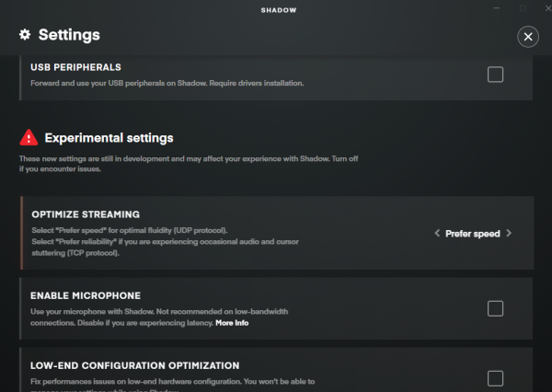This screenshot has width=552, height=392.
Task: Click the USB Peripherals heading
Action: 75,67
